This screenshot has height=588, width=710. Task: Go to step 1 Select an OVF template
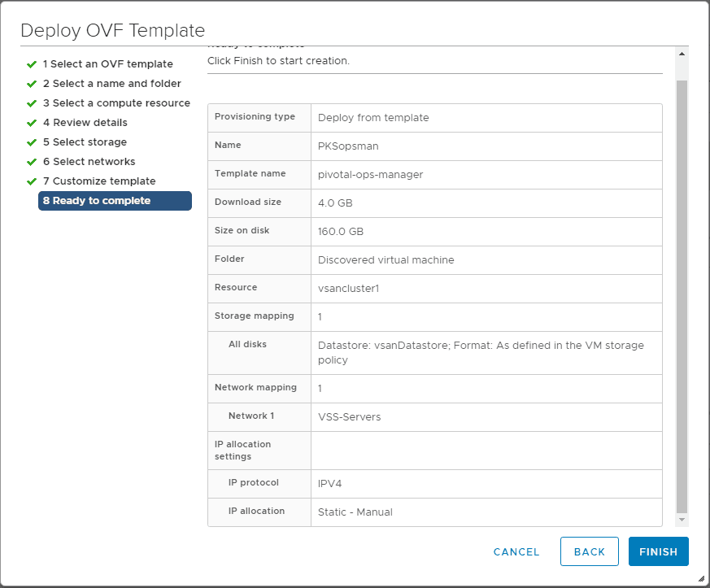[x=107, y=64]
